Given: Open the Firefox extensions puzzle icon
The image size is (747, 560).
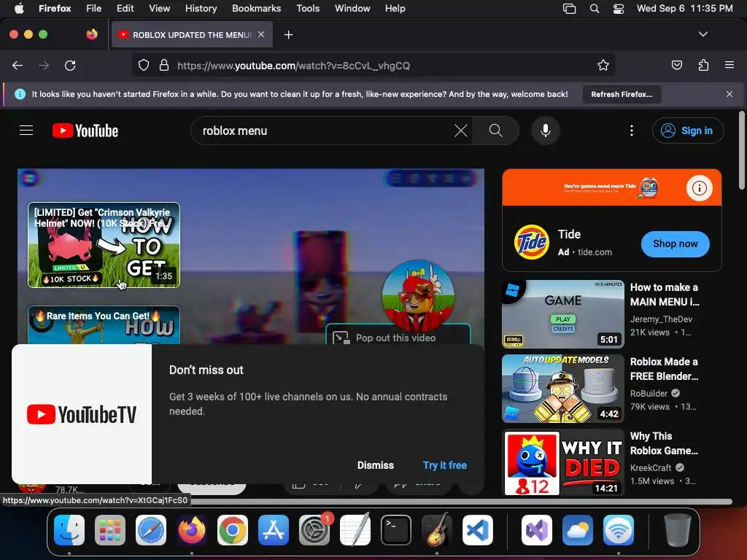Looking at the screenshot, I should (x=703, y=65).
